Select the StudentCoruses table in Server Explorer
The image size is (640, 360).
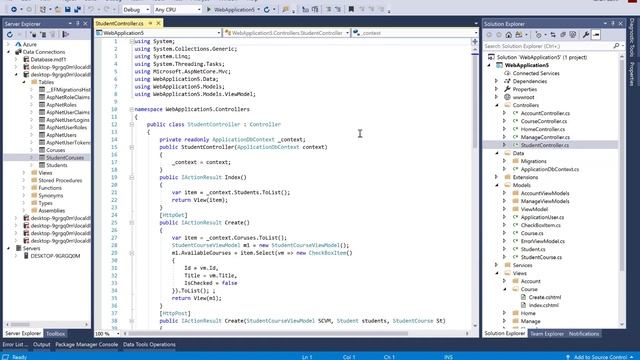(x=65, y=158)
